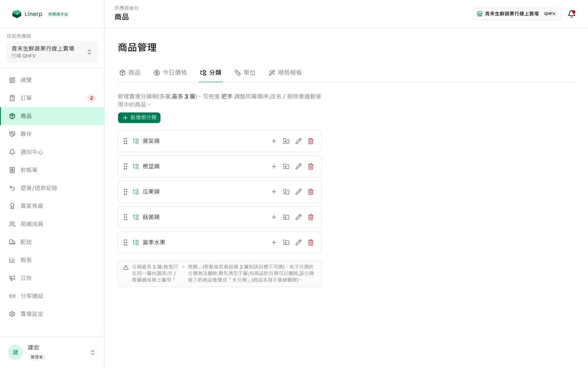The image size is (588, 368).
Task: Click the move icon in the 葉菜類 row
Action: 286,141
